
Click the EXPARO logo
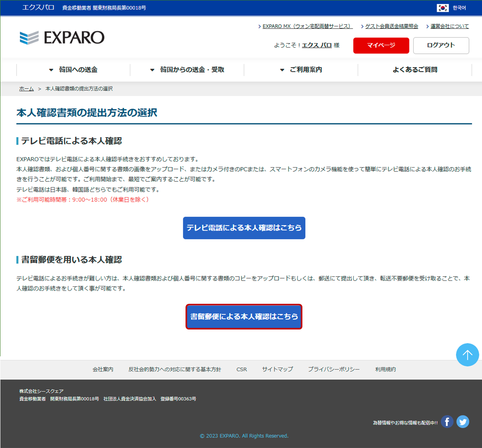pyautogui.click(x=62, y=38)
